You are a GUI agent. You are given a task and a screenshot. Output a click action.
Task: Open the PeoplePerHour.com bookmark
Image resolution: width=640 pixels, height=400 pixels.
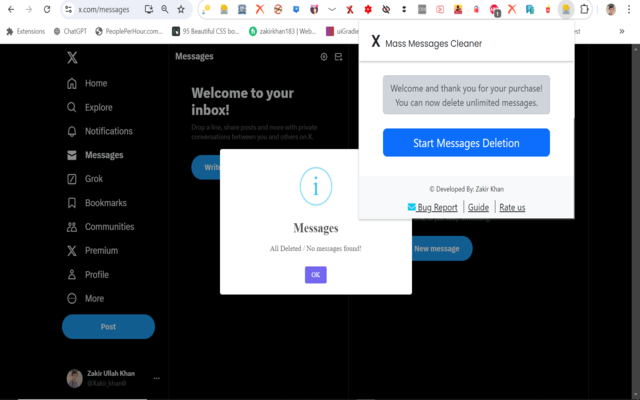(x=129, y=31)
